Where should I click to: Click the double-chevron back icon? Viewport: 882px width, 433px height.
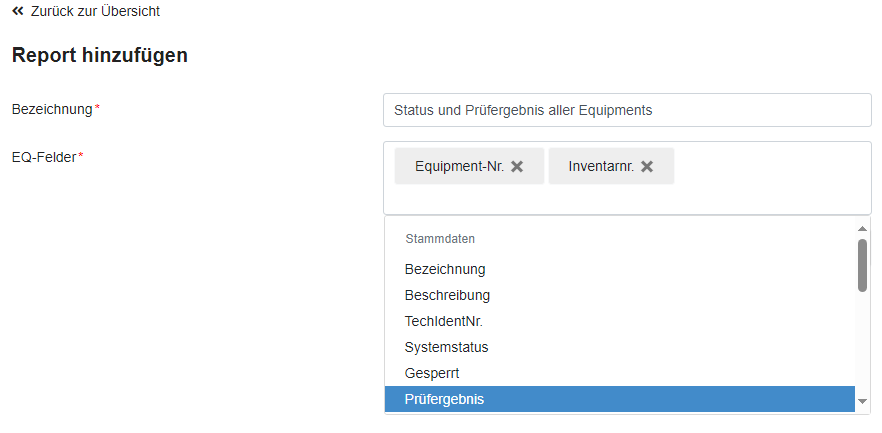[18, 11]
